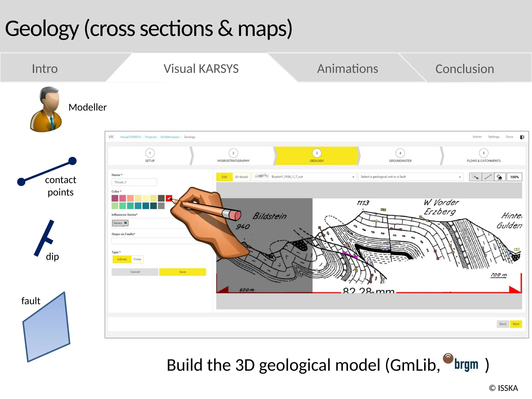Open the 100% zoom level control
532x399 pixels.
[x=514, y=177]
